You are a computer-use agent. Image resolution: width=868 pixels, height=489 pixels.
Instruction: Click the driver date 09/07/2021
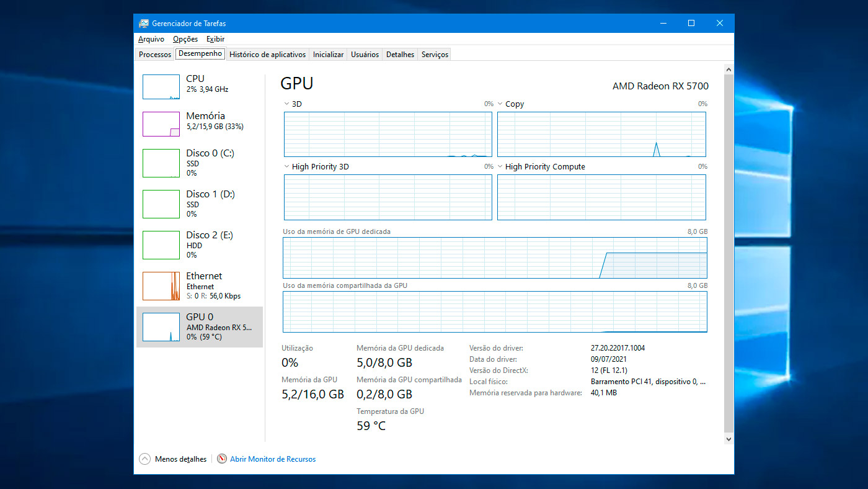click(609, 359)
